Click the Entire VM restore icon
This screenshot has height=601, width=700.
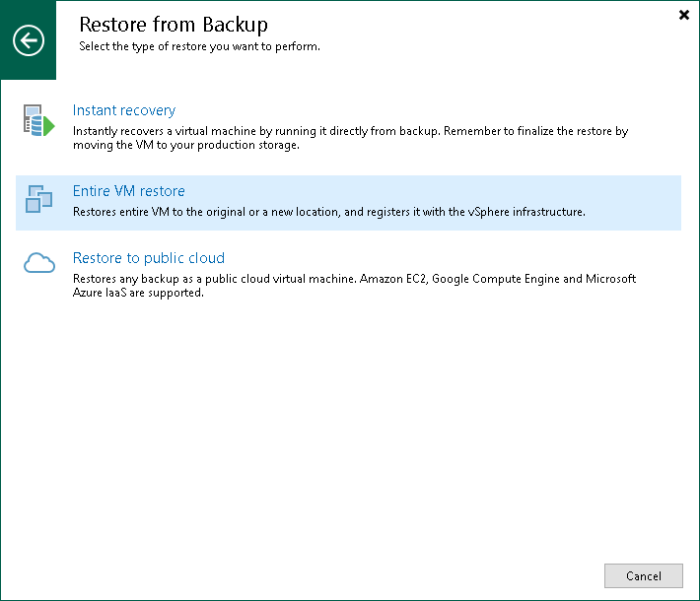tap(38, 199)
